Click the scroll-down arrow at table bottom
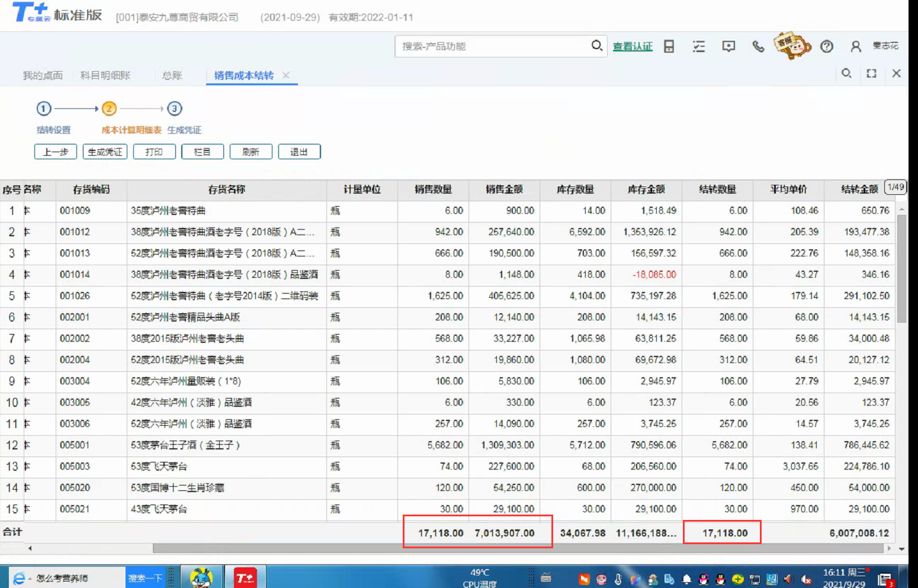 pos(901,549)
